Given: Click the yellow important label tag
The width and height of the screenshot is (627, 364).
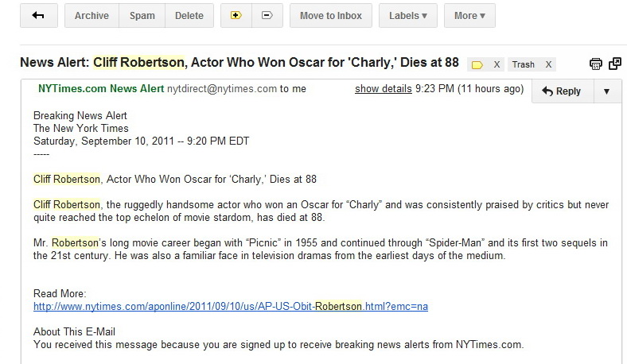Looking at the screenshot, I should 478,64.
